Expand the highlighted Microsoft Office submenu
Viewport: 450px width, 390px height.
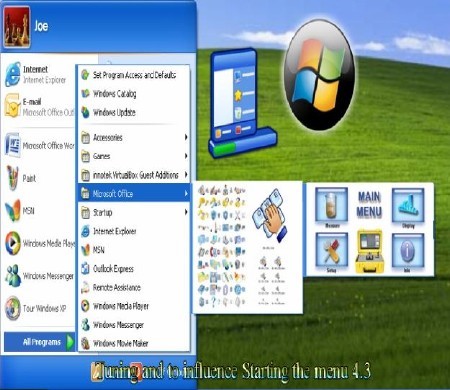pos(134,193)
